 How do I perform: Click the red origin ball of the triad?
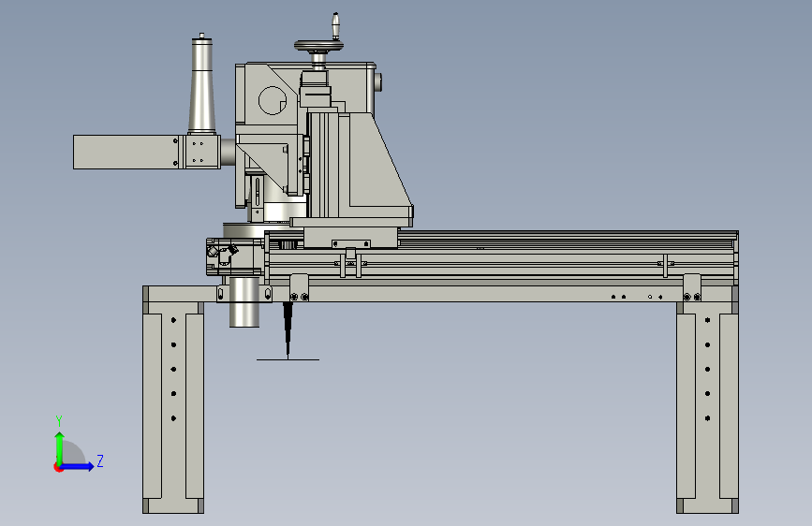coord(58,467)
